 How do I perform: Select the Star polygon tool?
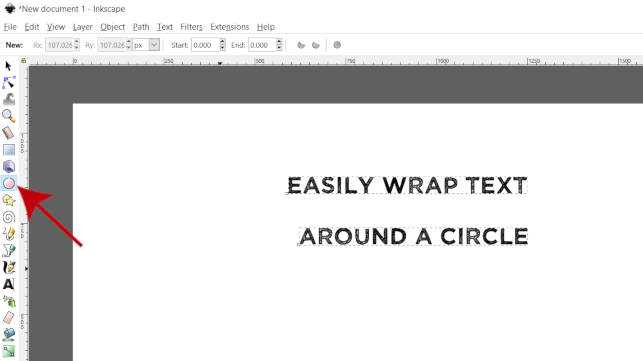pos(9,200)
